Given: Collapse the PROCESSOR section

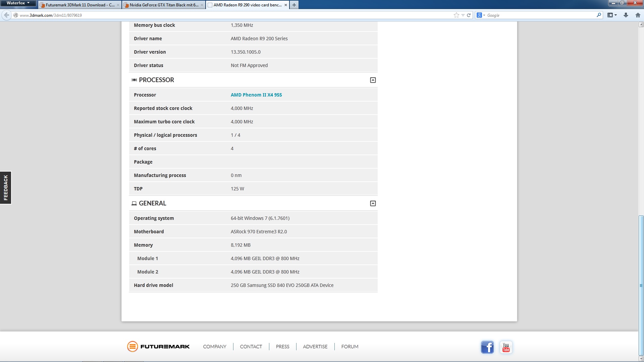Looking at the screenshot, I should pos(373,80).
